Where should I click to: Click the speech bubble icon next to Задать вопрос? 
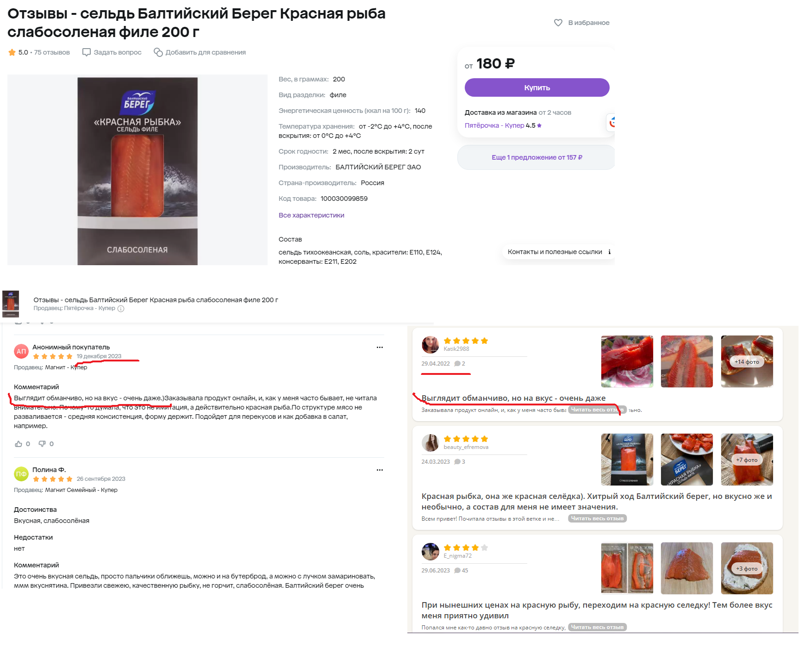click(86, 52)
